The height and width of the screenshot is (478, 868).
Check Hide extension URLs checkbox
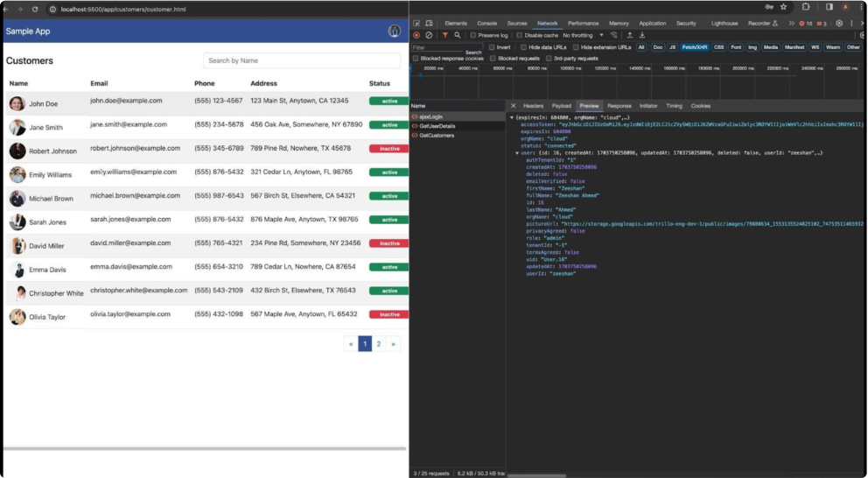576,47
